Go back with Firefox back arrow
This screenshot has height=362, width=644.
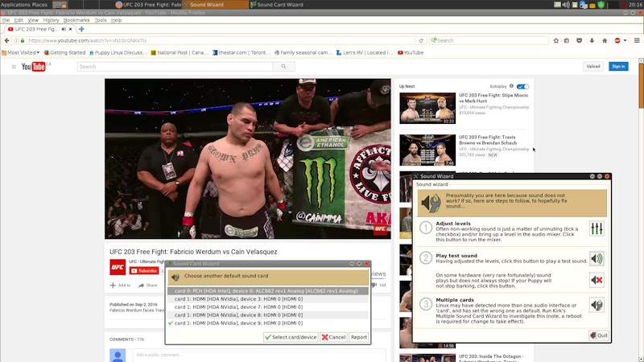point(6,41)
